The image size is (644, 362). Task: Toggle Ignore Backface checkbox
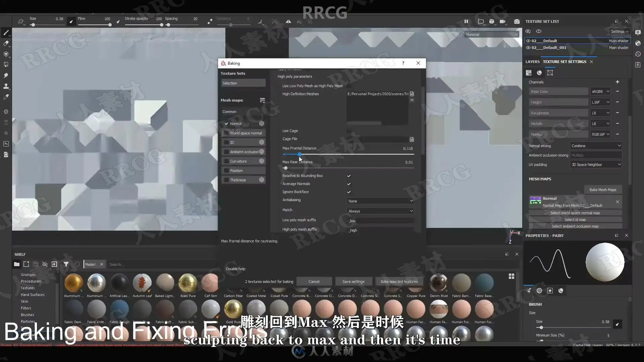point(349,192)
